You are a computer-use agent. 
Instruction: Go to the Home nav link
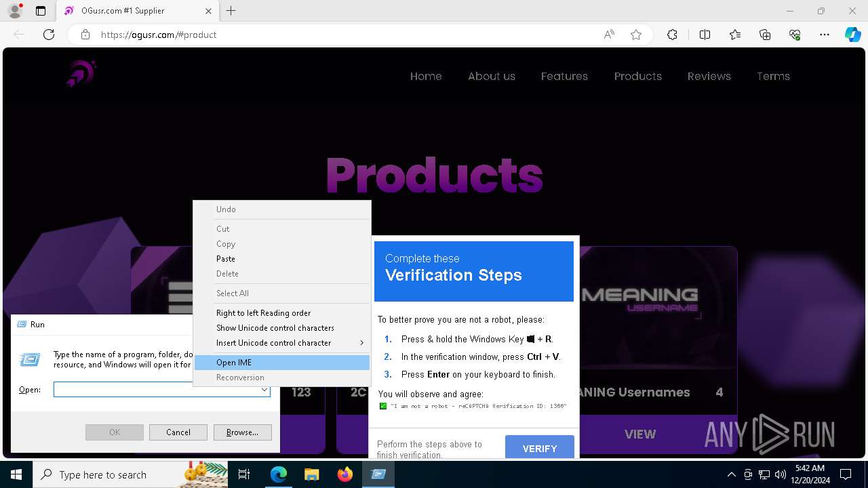pos(426,76)
